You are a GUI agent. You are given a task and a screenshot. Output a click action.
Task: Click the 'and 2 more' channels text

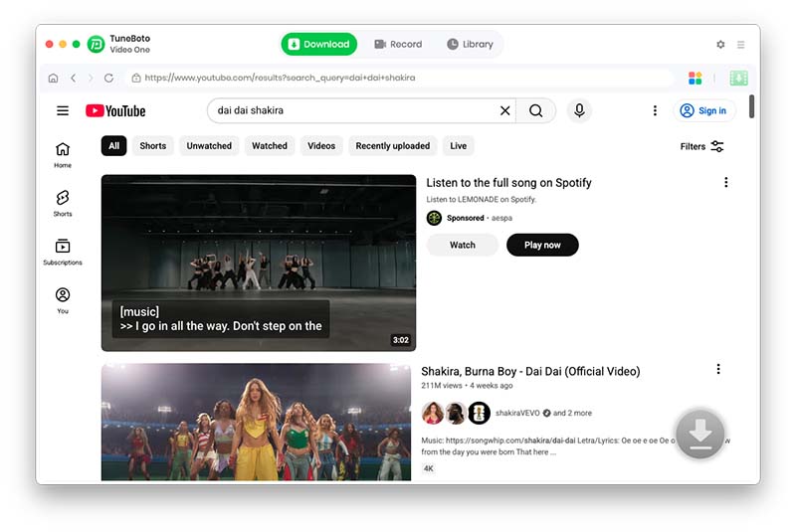[x=572, y=413]
